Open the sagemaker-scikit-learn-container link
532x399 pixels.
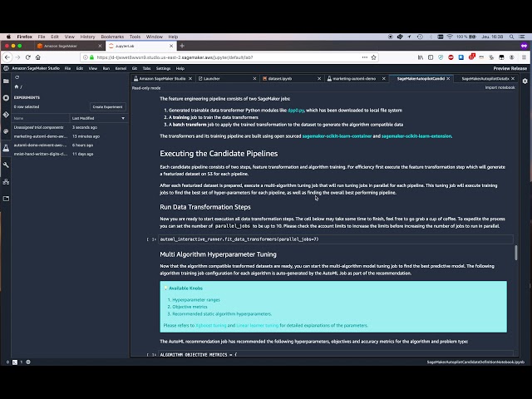tap(337, 136)
